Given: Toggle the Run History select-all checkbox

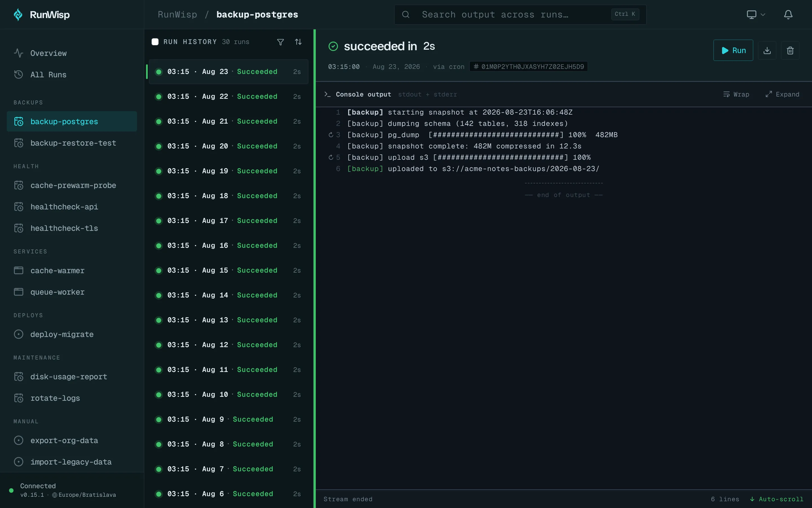Looking at the screenshot, I should point(155,42).
